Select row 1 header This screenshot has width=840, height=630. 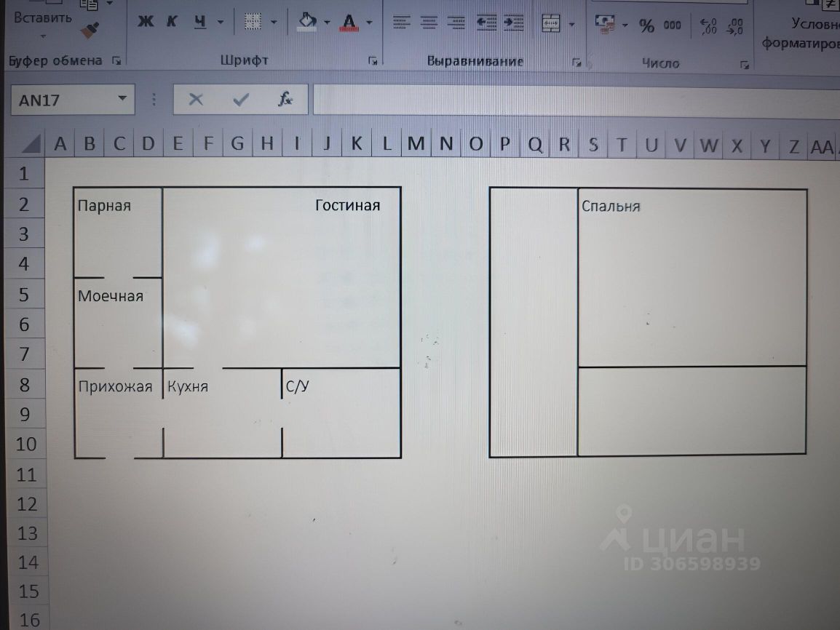pyautogui.click(x=24, y=173)
